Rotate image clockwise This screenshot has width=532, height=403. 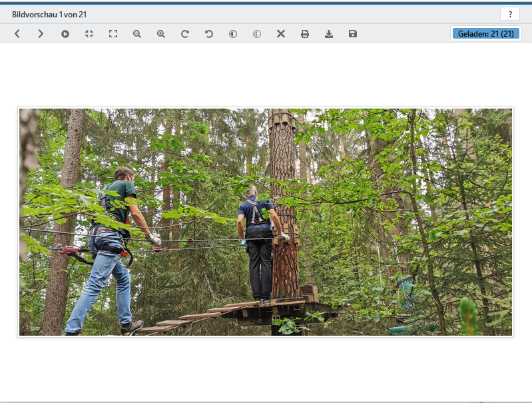click(185, 34)
